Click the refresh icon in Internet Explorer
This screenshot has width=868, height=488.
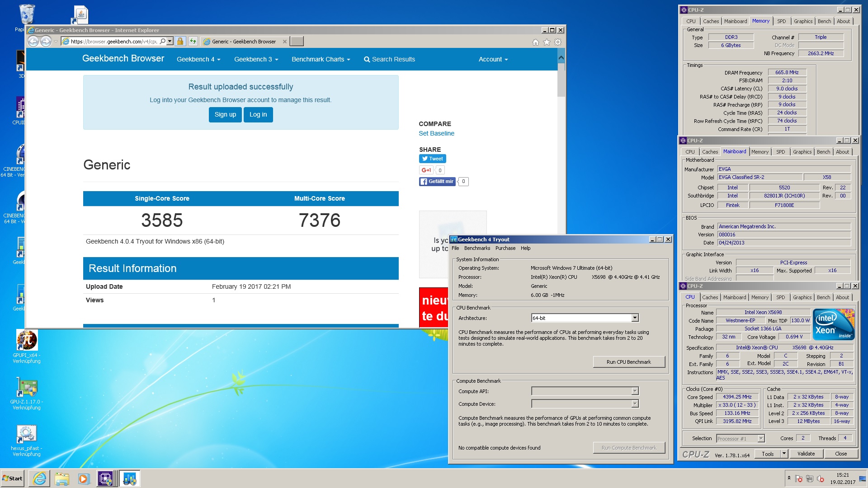click(x=193, y=42)
